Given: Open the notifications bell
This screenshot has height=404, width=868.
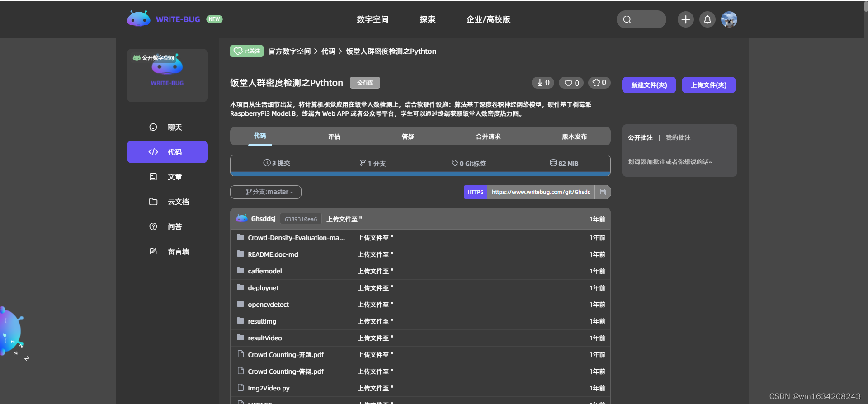Looking at the screenshot, I should tap(708, 19).
